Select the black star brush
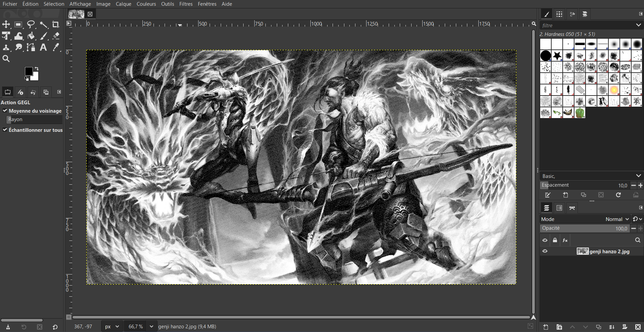 (x=557, y=56)
